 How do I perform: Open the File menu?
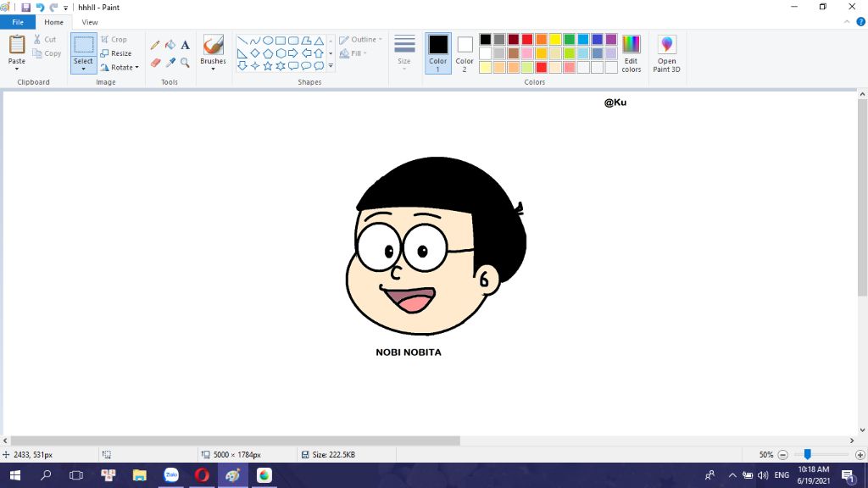pyautogui.click(x=18, y=22)
